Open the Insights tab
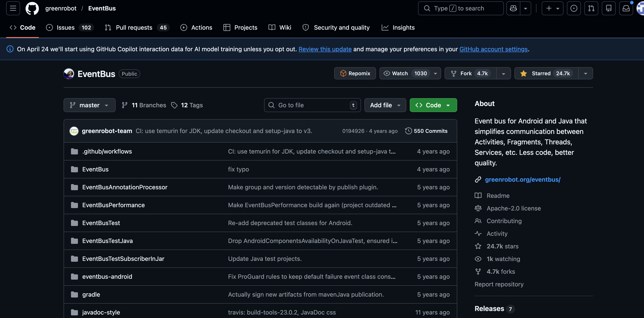 [x=403, y=27]
